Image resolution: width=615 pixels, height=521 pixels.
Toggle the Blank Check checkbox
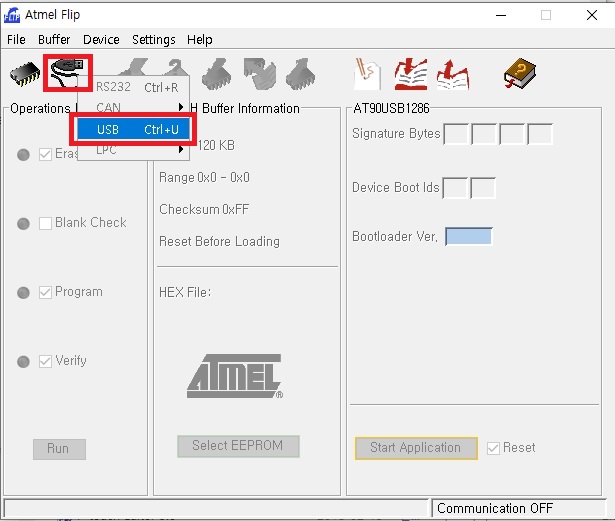point(46,223)
